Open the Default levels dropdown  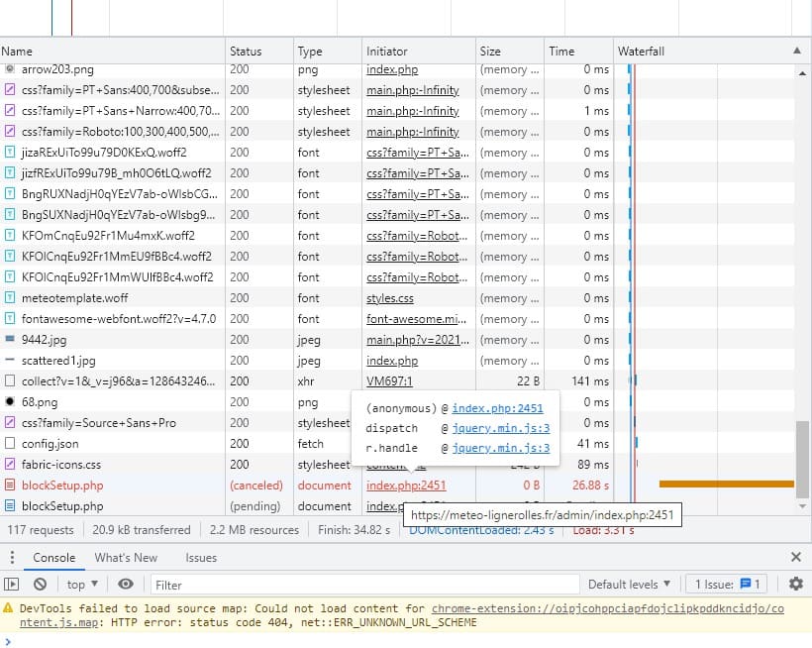coord(629,585)
